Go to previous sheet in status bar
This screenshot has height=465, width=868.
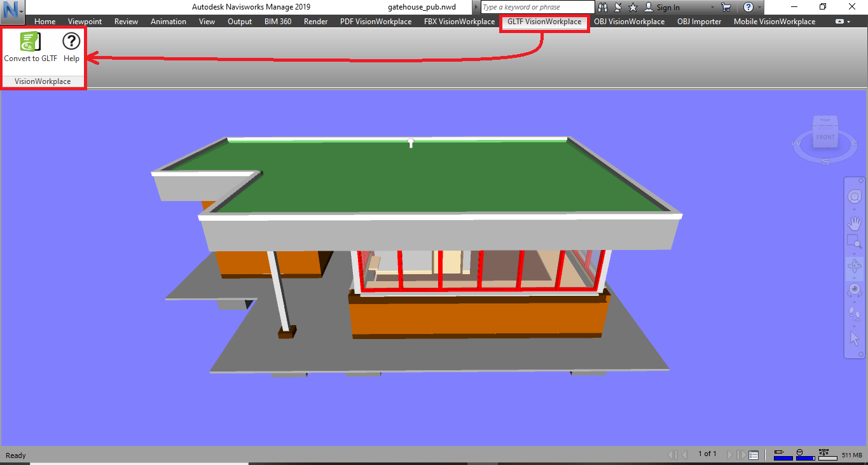[685, 455]
